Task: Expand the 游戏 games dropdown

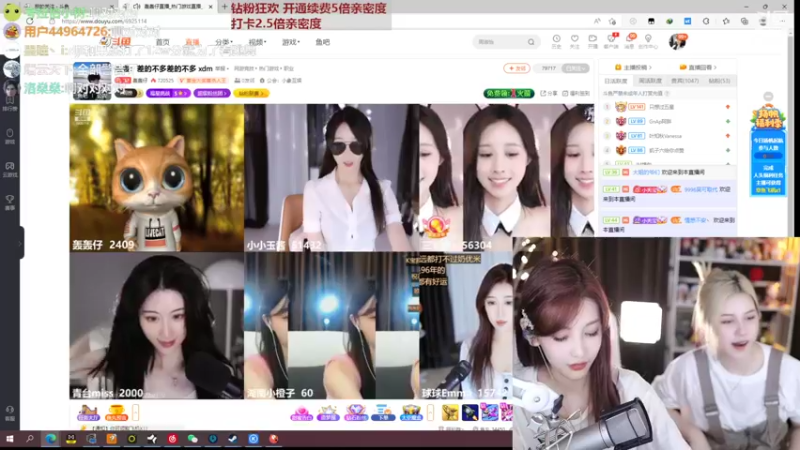Action: 291,42
